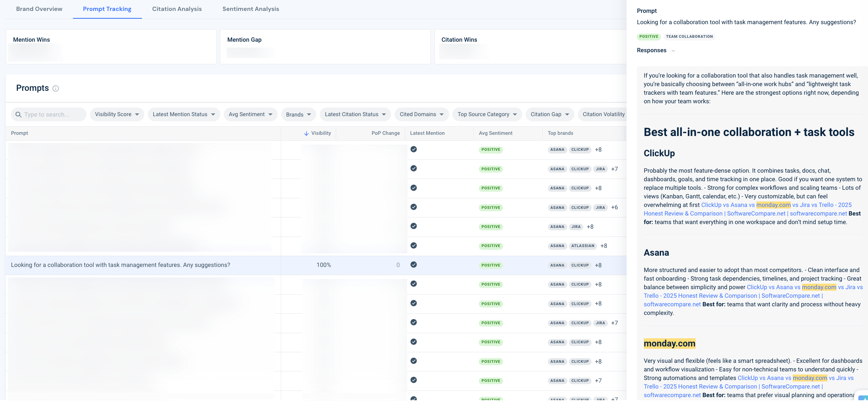This screenshot has width=868, height=401.
Task: Open the Visibility Score filter dropdown
Action: pyautogui.click(x=117, y=114)
